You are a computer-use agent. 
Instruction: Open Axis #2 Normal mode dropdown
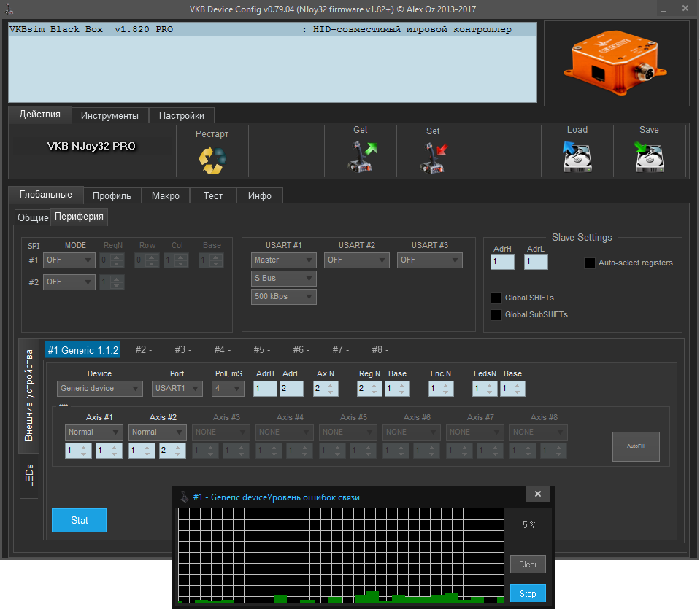click(x=157, y=432)
